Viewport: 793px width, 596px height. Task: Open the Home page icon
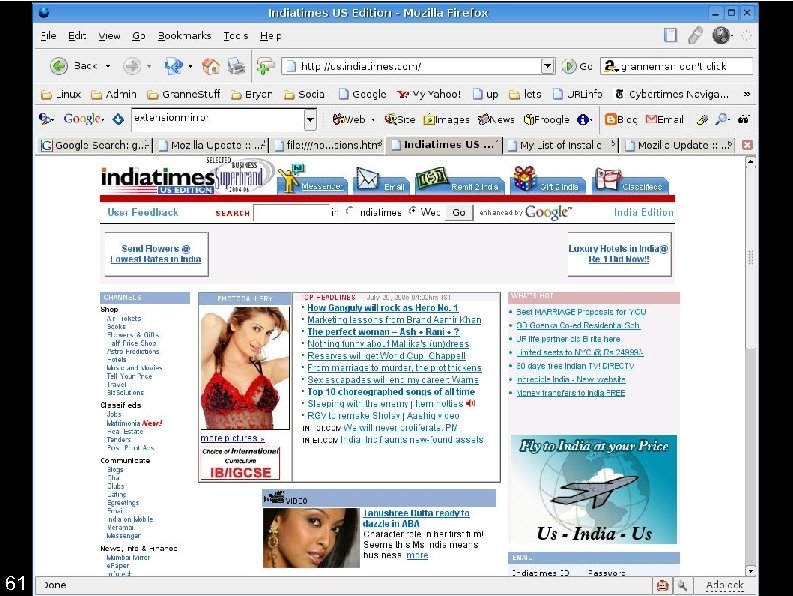click(x=211, y=66)
